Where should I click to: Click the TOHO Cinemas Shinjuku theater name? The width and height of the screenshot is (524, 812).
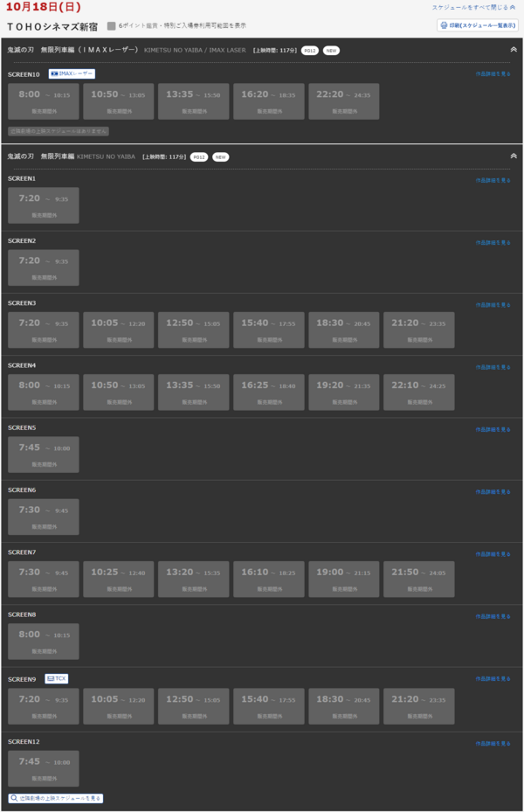[x=52, y=26]
